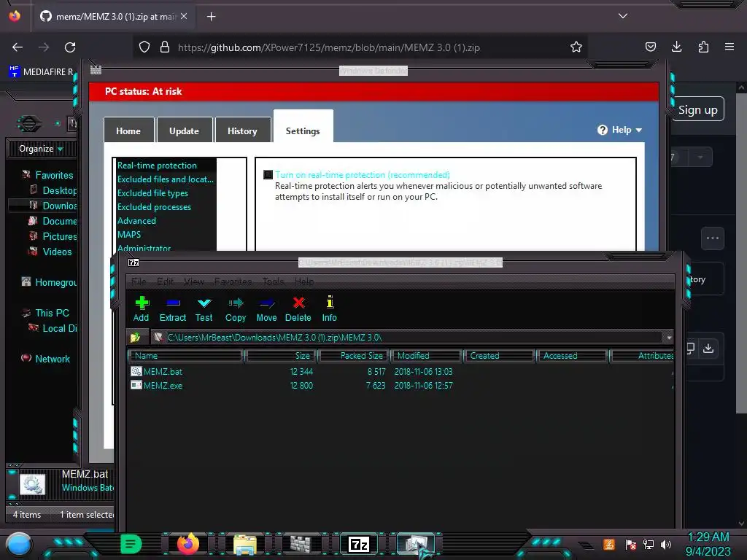This screenshot has width=747, height=560.
Task: Click the Copy tool in 7-Zip
Action: pos(236,309)
